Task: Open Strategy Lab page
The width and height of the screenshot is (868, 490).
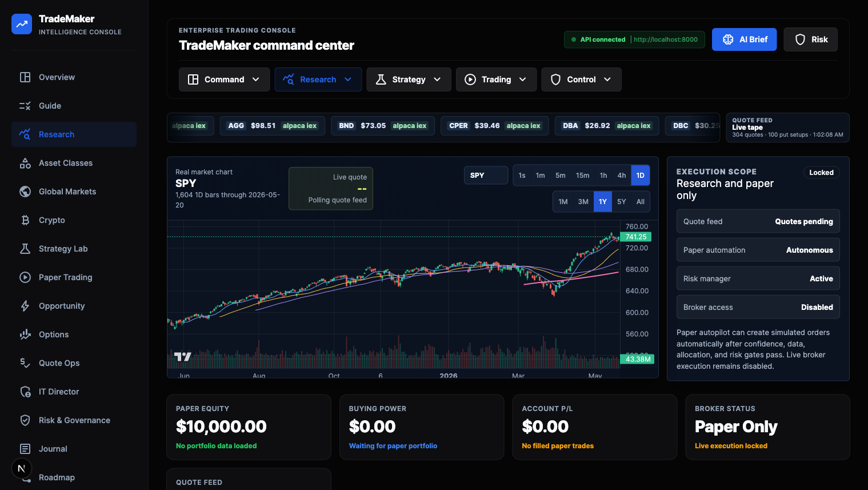Action: pyautogui.click(x=74, y=249)
